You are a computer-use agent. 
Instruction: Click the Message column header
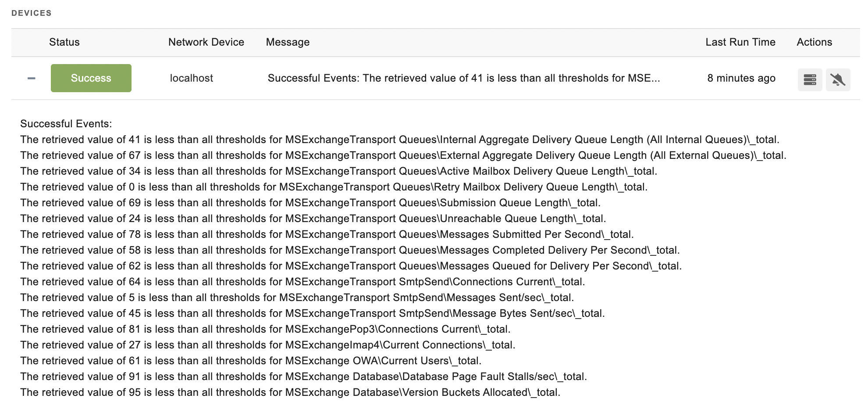tap(288, 42)
